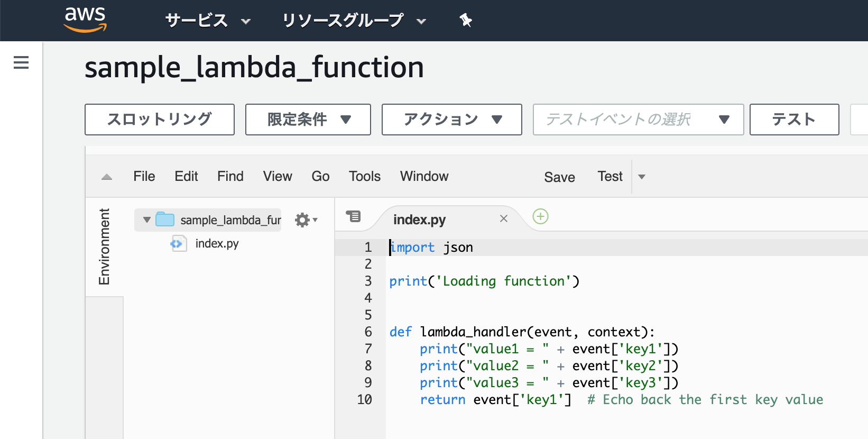Screen dimensions: 868x439
Task: Open the hamburger side navigation
Action: tap(21, 62)
